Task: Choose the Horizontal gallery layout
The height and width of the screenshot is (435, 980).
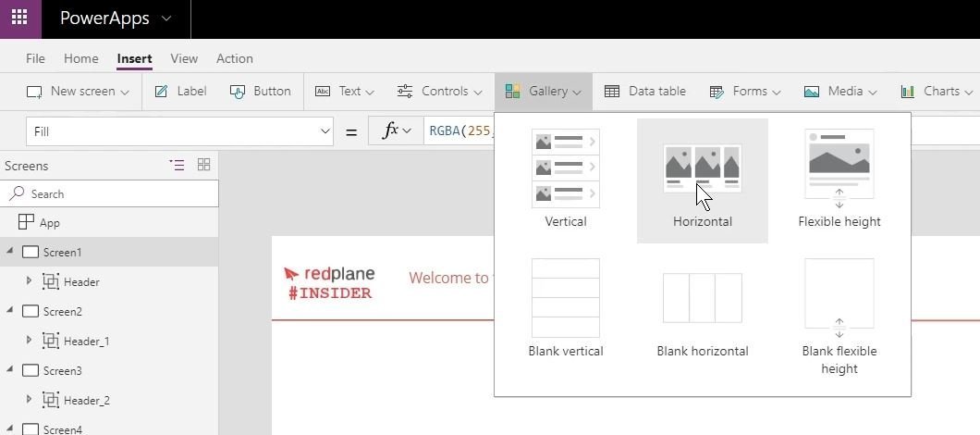Action: click(x=703, y=180)
